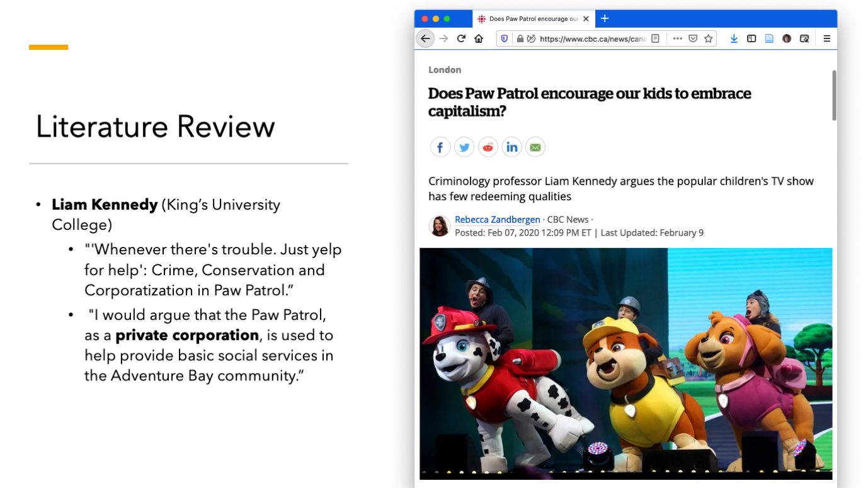Share article on Facebook
The width and height of the screenshot is (868, 488).
[x=440, y=147]
